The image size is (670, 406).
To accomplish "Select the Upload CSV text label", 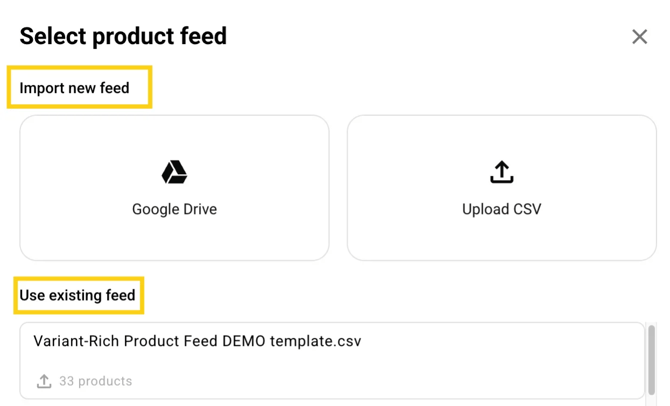I will point(501,209).
